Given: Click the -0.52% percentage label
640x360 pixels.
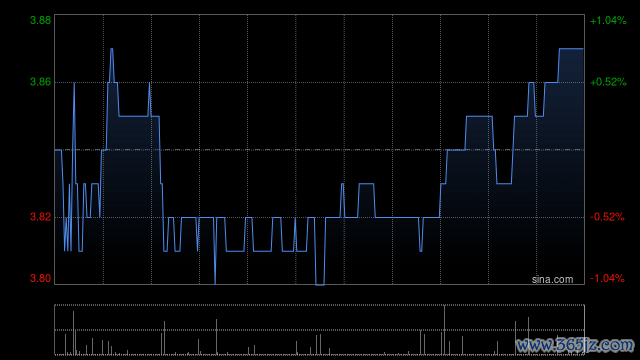Looking at the screenshot, I should [607, 217].
